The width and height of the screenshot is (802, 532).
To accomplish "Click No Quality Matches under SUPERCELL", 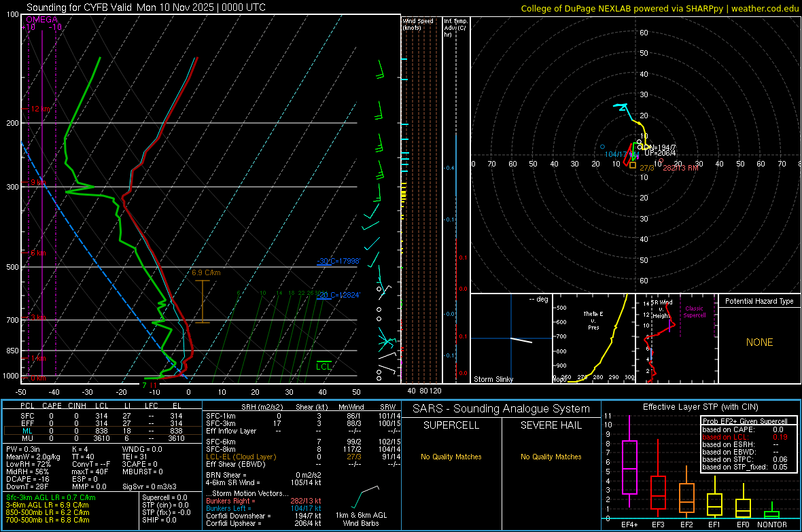I will [451, 457].
